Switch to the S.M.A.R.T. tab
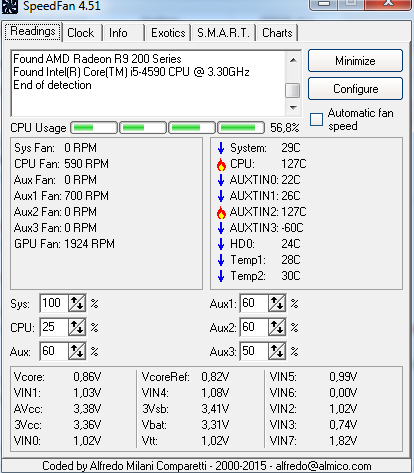Screen dimensions: 414x473 [223, 33]
